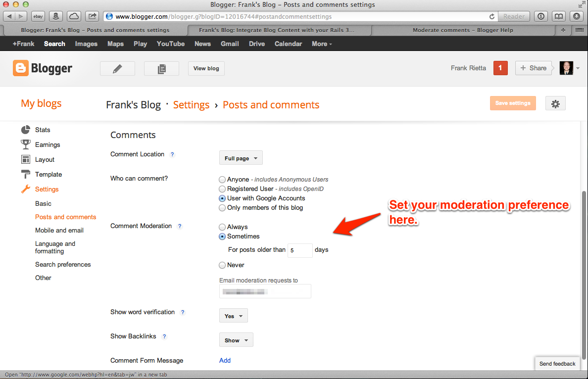Click the Safari forward arrow button
The image size is (588, 379).
point(21,16)
